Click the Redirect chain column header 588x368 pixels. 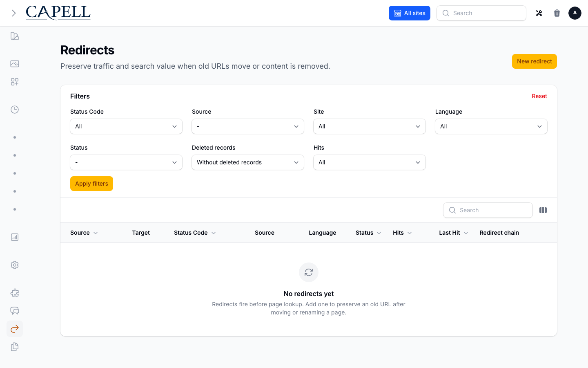click(499, 233)
